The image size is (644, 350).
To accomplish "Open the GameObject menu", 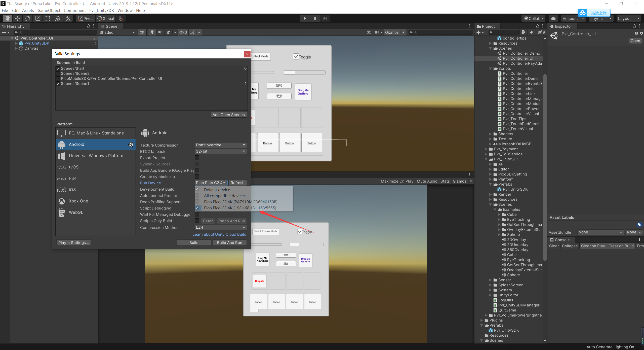I will pos(49,10).
